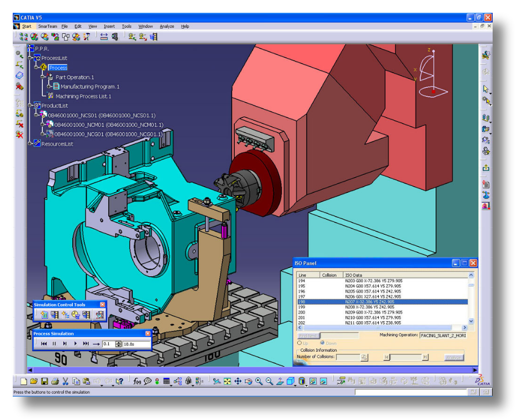Expand Part Operation.1 tree node

click(x=43, y=77)
